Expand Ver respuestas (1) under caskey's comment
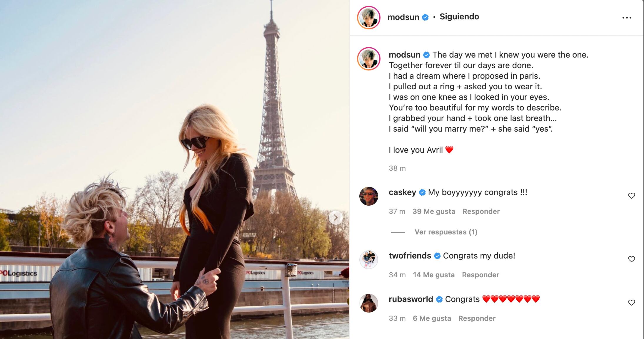Viewport: 644px width, 339px height. [446, 232]
